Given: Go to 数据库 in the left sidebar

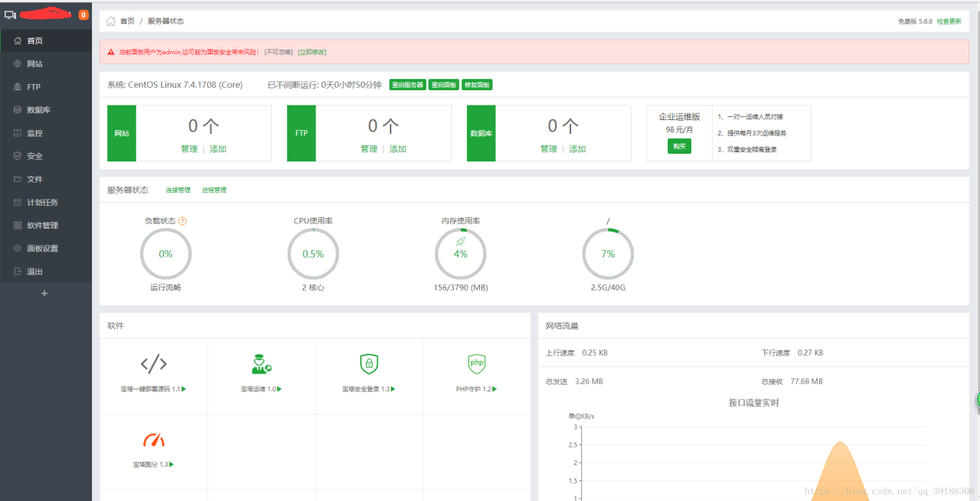Looking at the screenshot, I should click(x=38, y=110).
